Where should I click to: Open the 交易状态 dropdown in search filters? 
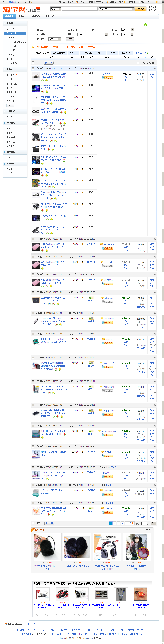[92, 34]
